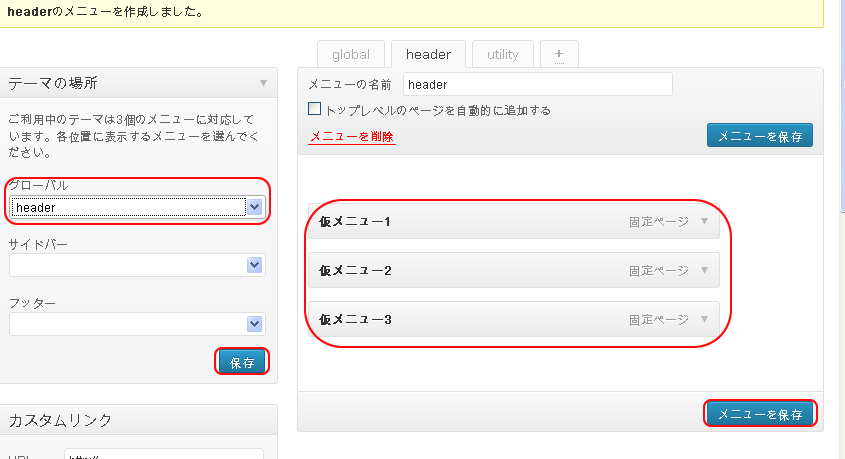
Task: Switch to the utility menu tab
Action: [x=502, y=54]
